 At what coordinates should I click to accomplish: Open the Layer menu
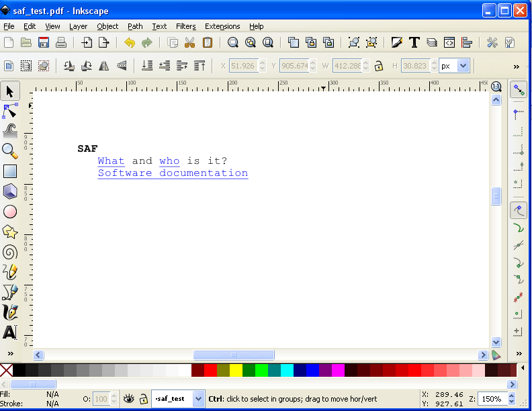[x=78, y=26]
